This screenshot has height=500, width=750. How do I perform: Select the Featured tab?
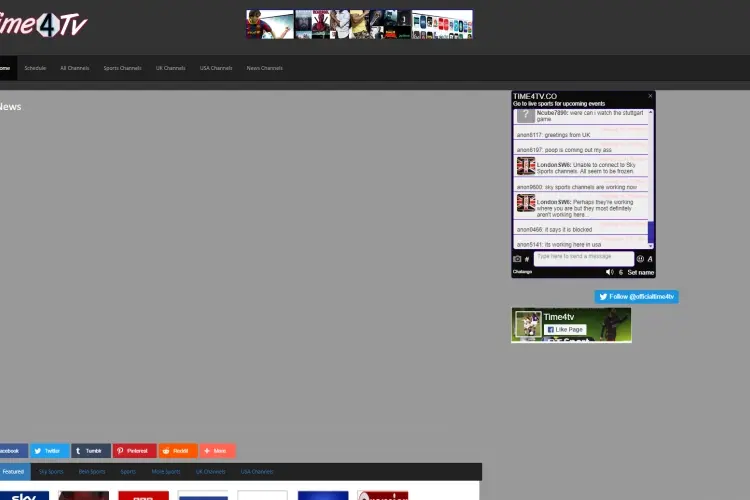tap(14, 472)
